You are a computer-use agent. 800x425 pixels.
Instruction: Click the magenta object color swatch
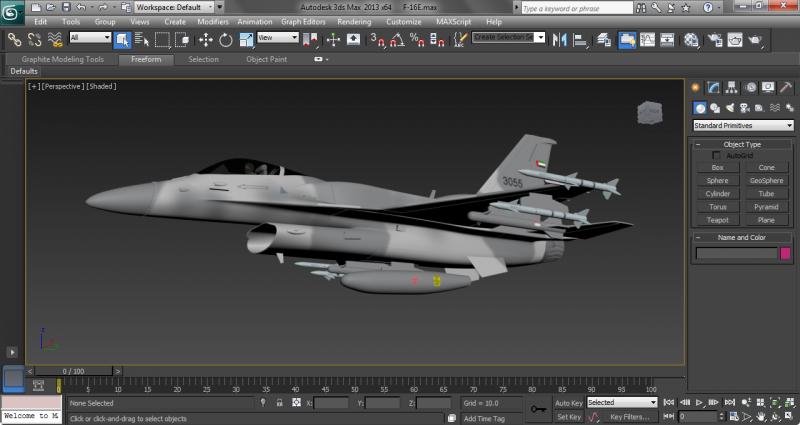tap(785, 254)
